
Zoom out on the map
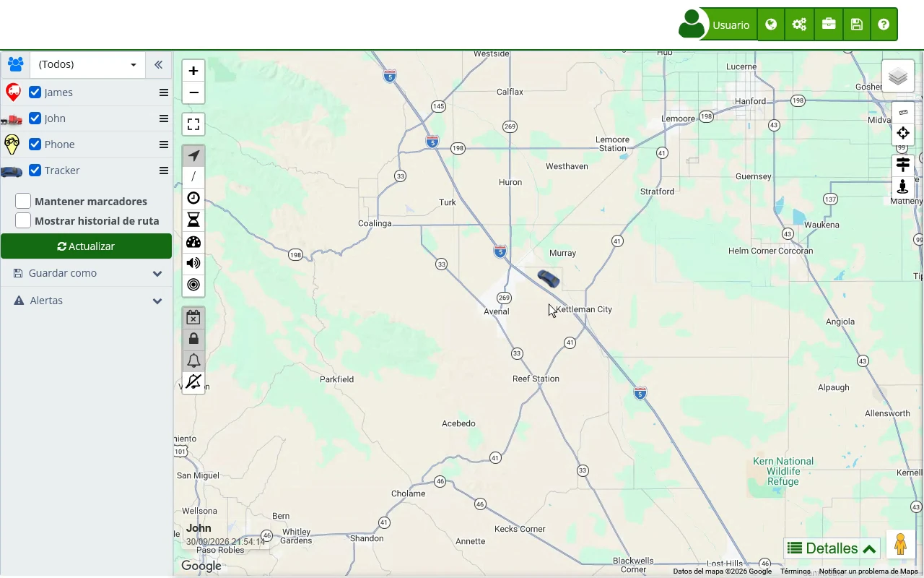(193, 92)
